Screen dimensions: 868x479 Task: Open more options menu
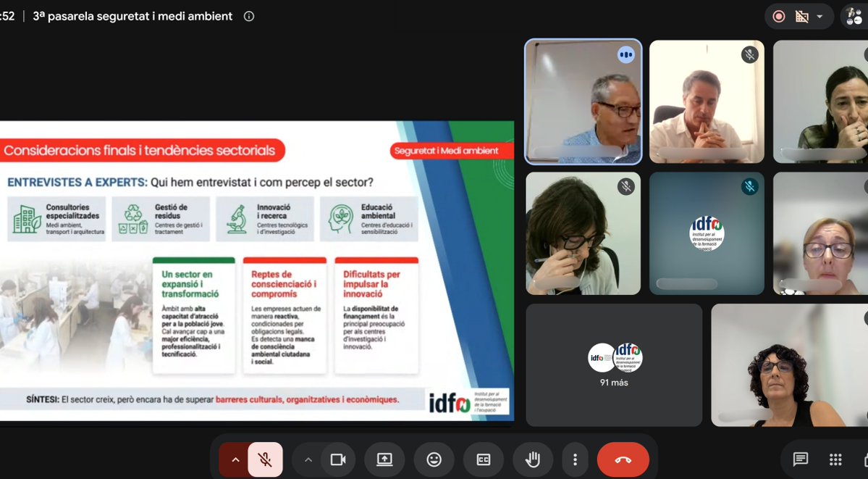[x=575, y=459]
